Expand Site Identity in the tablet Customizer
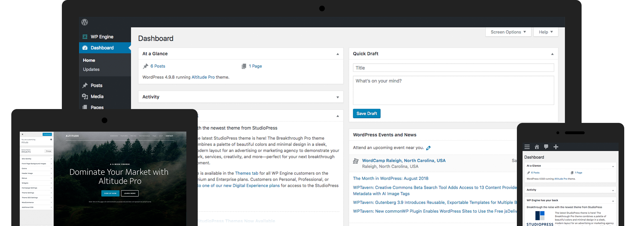The width and height of the screenshot is (644, 226). (x=37, y=159)
